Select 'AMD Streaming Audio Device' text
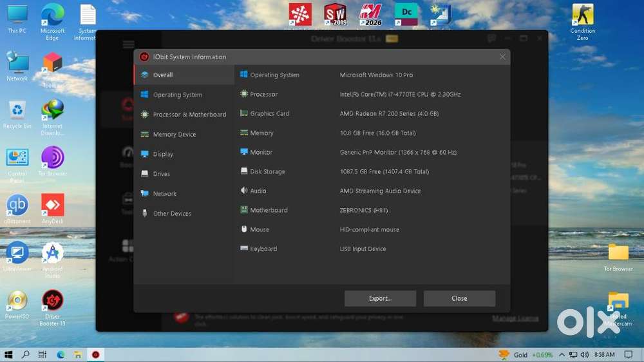The height and width of the screenshot is (362, 644). [x=380, y=191]
